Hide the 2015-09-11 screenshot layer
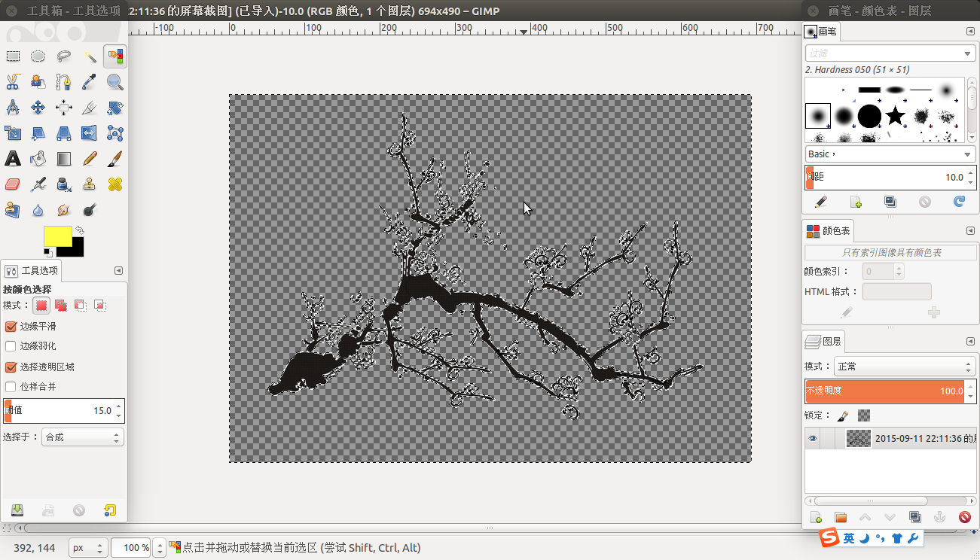 pos(812,438)
